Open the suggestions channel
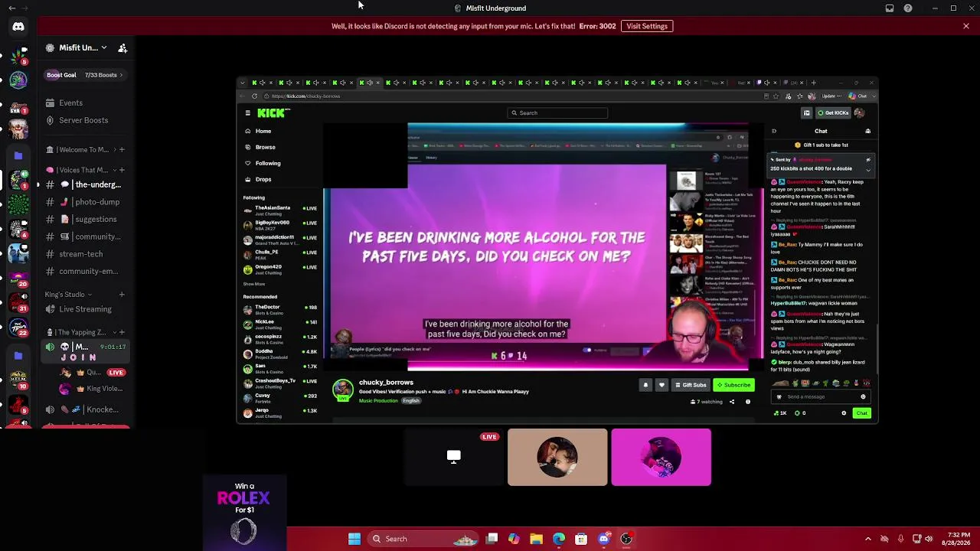 point(84,219)
